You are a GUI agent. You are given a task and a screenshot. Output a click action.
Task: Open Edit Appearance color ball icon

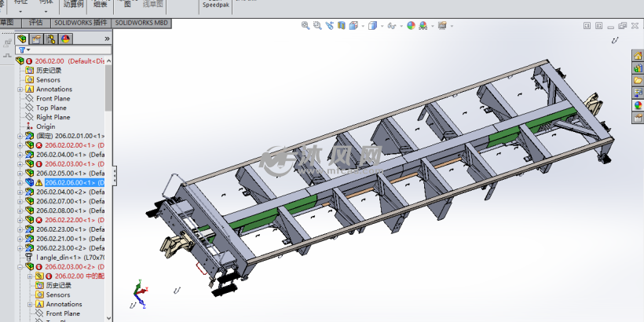pyautogui.click(x=411, y=25)
